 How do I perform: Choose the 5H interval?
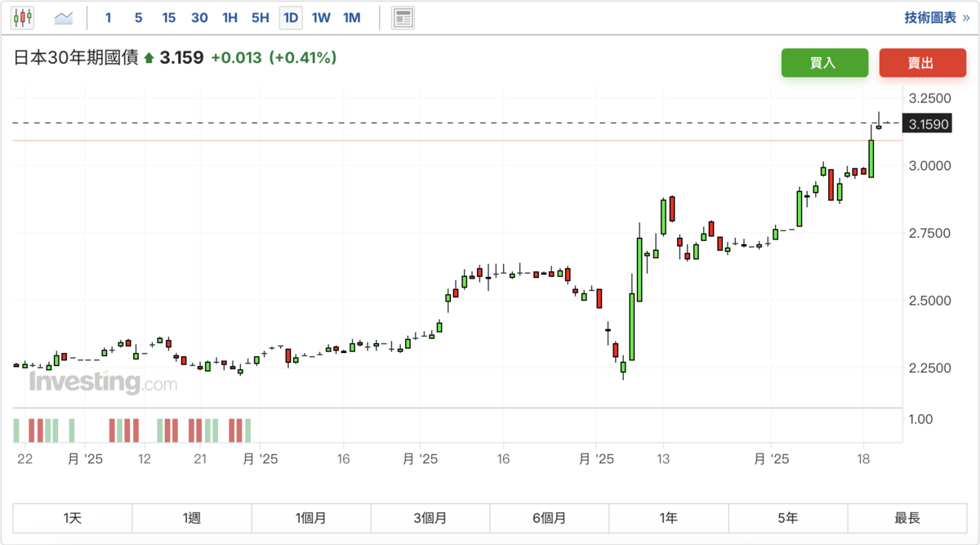tap(261, 17)
